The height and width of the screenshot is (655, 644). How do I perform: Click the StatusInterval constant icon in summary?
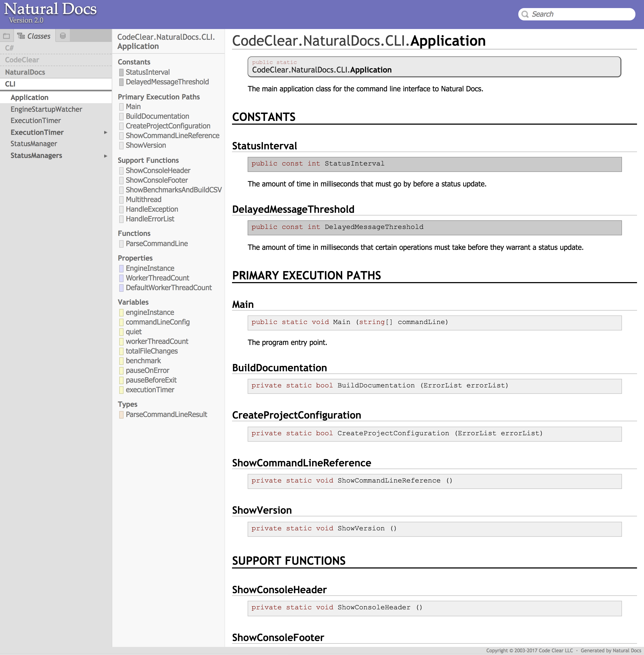pos(121,72)
